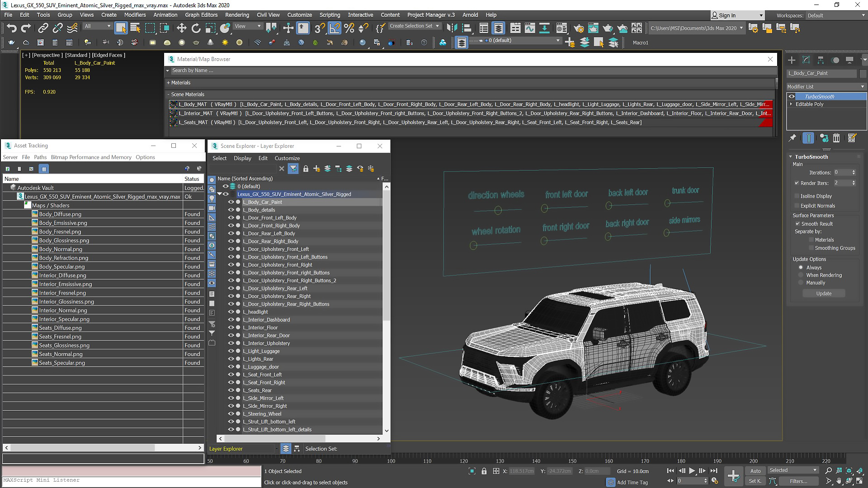Viewport: 868px width, 488px height.
Task: Activate the Select and Move tool
Action: point(181,28)
